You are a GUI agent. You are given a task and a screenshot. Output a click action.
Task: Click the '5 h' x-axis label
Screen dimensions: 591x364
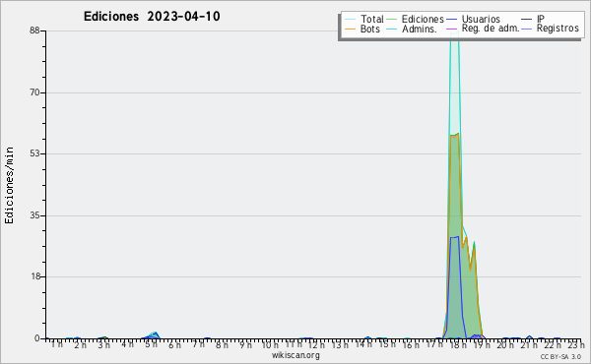(151, 344)
